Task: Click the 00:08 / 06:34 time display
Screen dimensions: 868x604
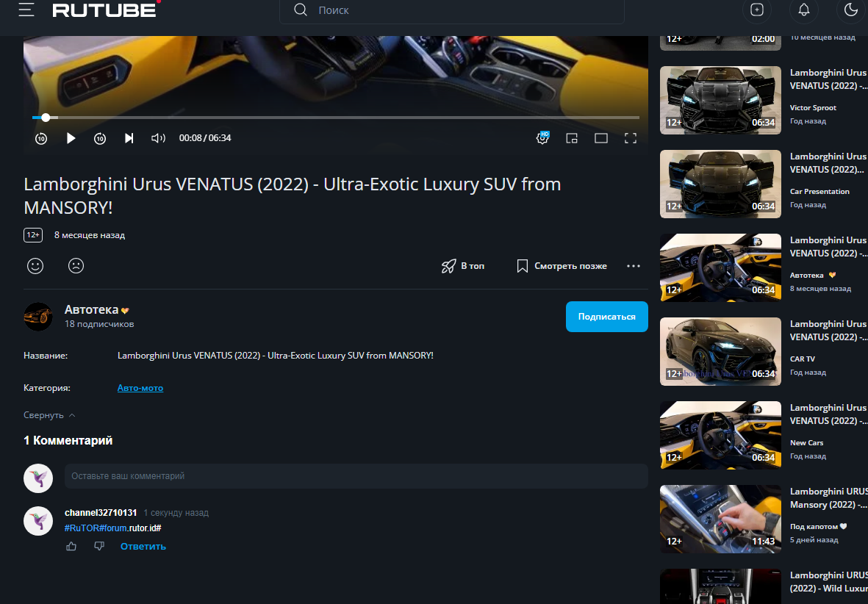Action: click(205, 138)
